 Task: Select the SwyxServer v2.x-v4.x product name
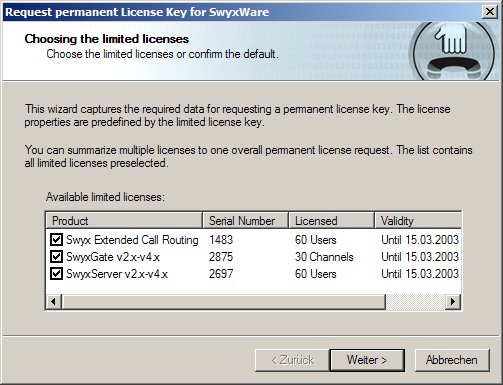pyautogui.click(x=117, y=274)
